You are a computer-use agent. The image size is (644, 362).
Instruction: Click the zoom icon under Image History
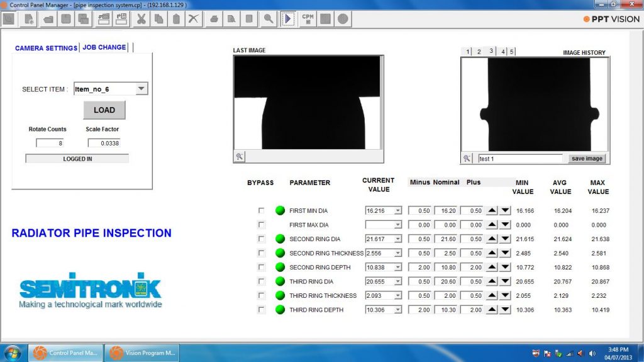pos(467,159)
